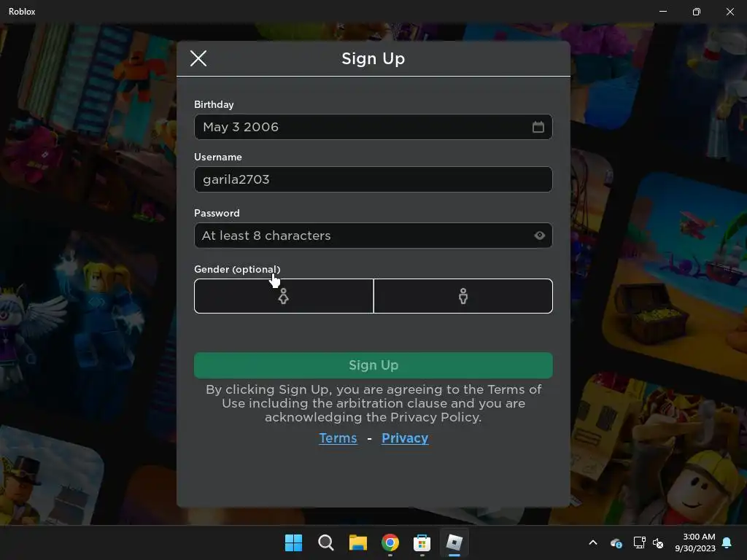
Task: Close the Roblox window
Action: (729, 12)
